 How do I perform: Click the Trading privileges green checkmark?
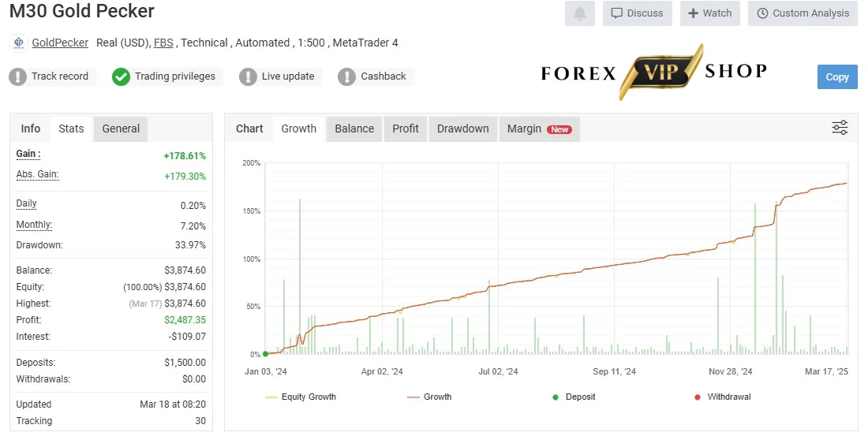coord(121,76)
